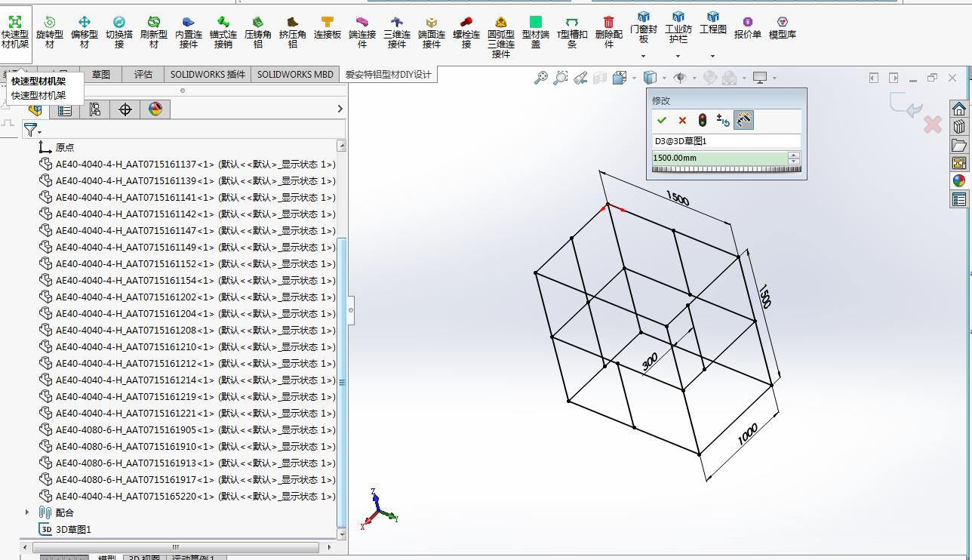Screen dimensions: 972x560
Task: Click the Zoom to Fit view icon
Action: pos(541,77)
